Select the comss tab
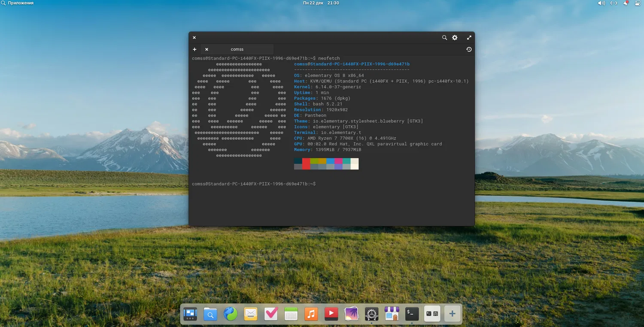This screenshot has width=644, height=327. click(237, 49)
